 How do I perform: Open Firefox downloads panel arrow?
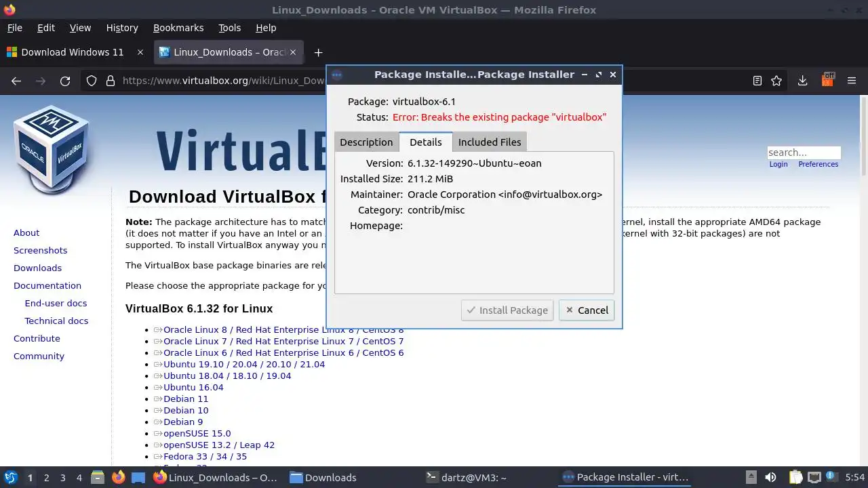pyautogui.click(x=802, y=81)
